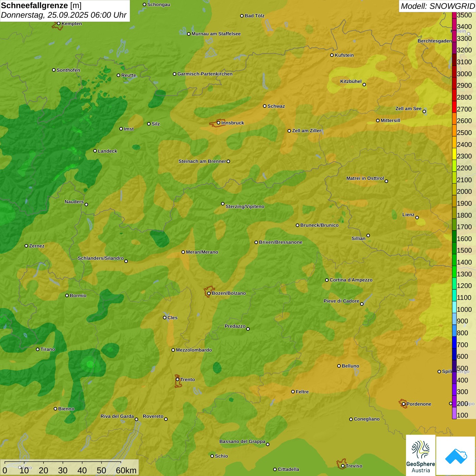Click the 700 blue legend entry
Viewport: 476px width, 476px height.
462,345
